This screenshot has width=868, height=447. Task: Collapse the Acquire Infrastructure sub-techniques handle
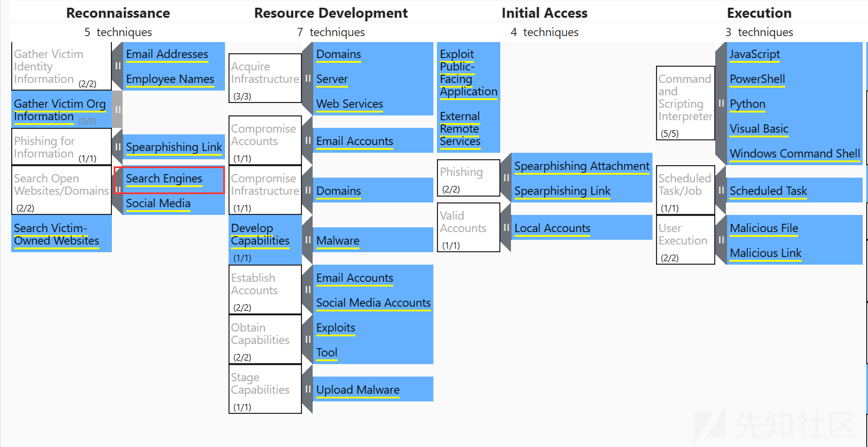point(308,78)
